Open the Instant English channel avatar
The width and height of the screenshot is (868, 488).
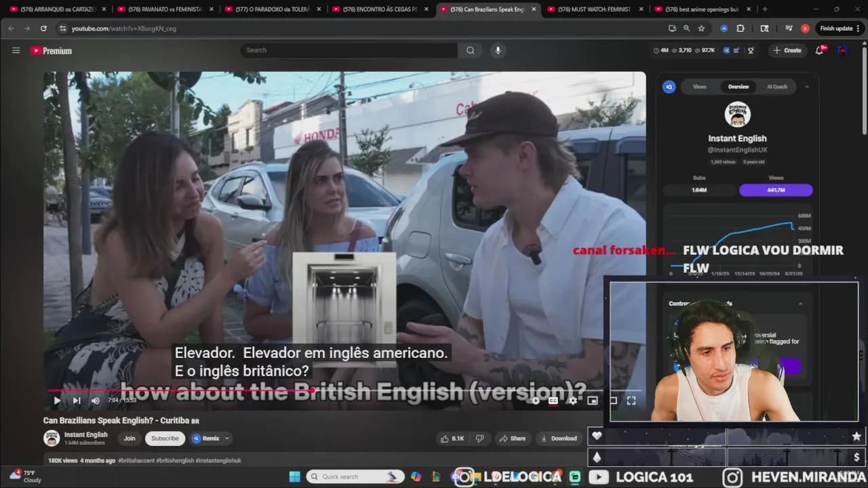pyautogui.click(x=52, y=439)
